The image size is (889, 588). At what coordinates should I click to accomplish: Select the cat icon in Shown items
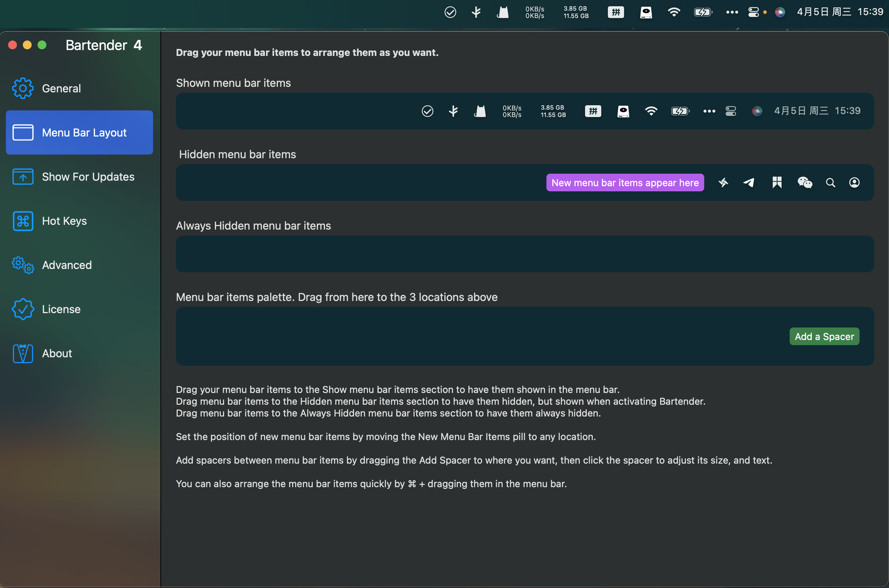480,111
